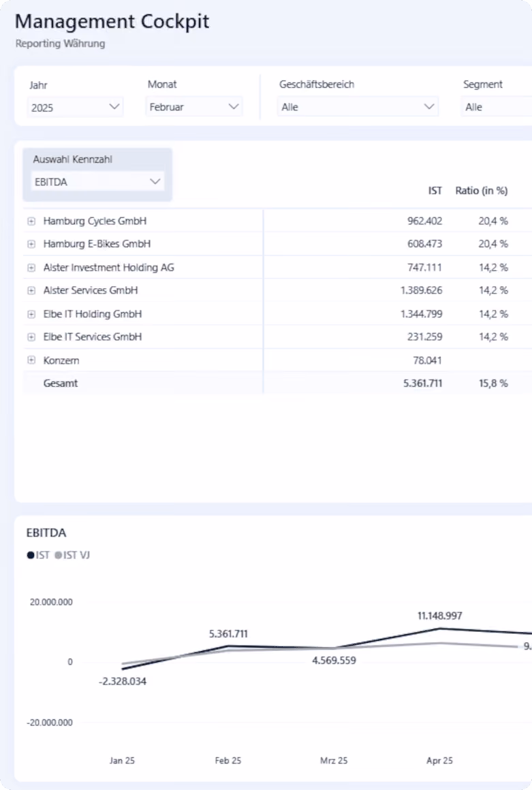Expand the Hamburg Cycles GmbH row

click(x=31, y=221)
